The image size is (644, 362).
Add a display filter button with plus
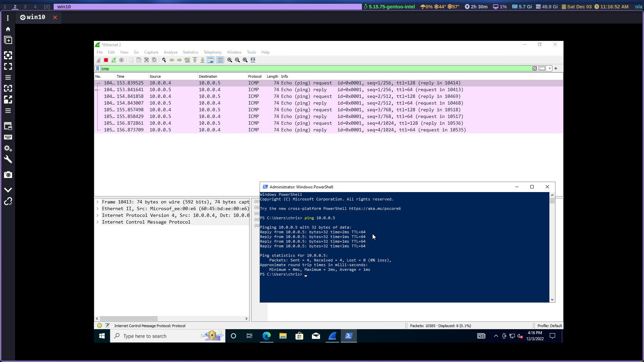click(556, 68)
